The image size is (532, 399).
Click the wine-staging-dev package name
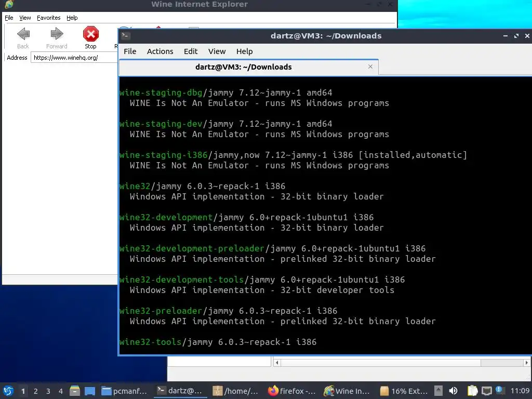(161, 124)
